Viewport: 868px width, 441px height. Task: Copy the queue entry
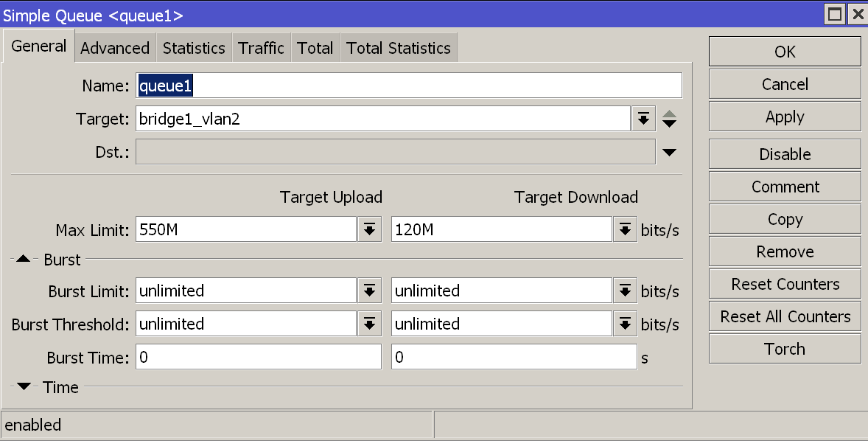(785, 219)
